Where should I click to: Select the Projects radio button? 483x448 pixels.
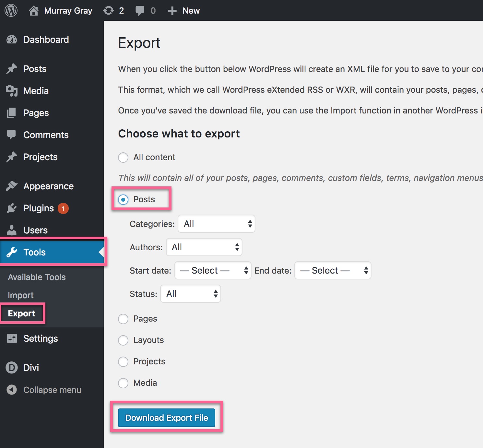123,362
